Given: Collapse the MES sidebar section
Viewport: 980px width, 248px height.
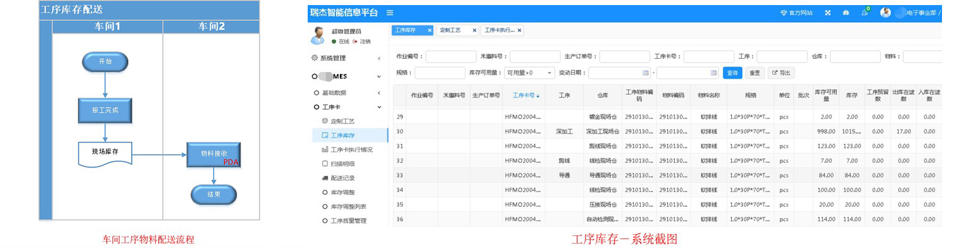Looking at the screenshot, I should [x=347, y=77].
